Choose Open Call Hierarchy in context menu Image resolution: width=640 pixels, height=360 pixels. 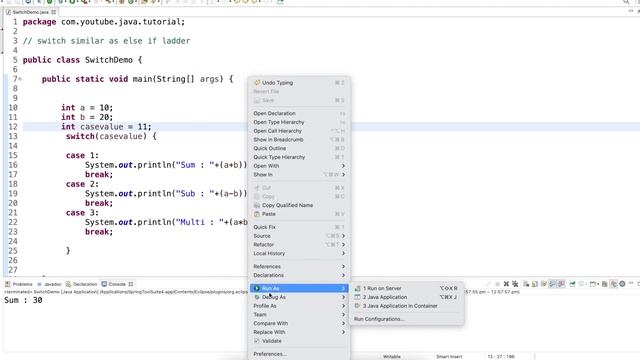(299, 131)
